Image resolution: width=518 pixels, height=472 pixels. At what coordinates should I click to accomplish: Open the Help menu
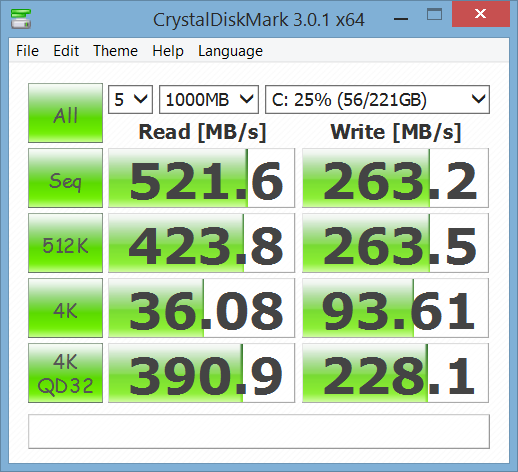(x=168, y=51)
